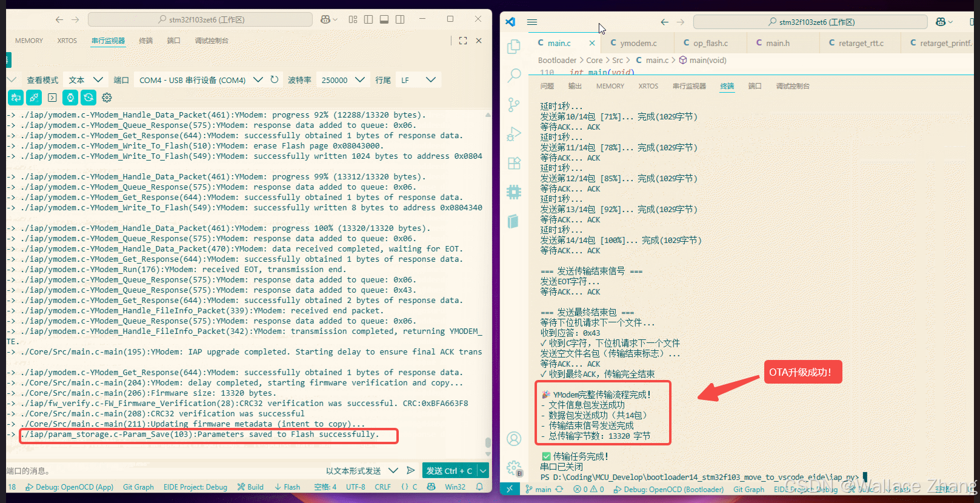Viewport: 980px width, 503px height.
Task: Open retarget_rtt.c editor tab
Action: click(861, 43)
